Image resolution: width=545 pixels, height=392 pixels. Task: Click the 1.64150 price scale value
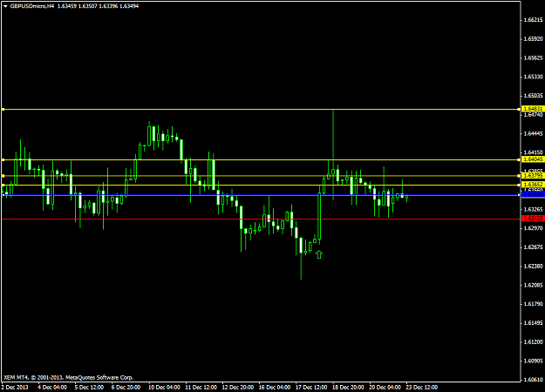(533, 152)
